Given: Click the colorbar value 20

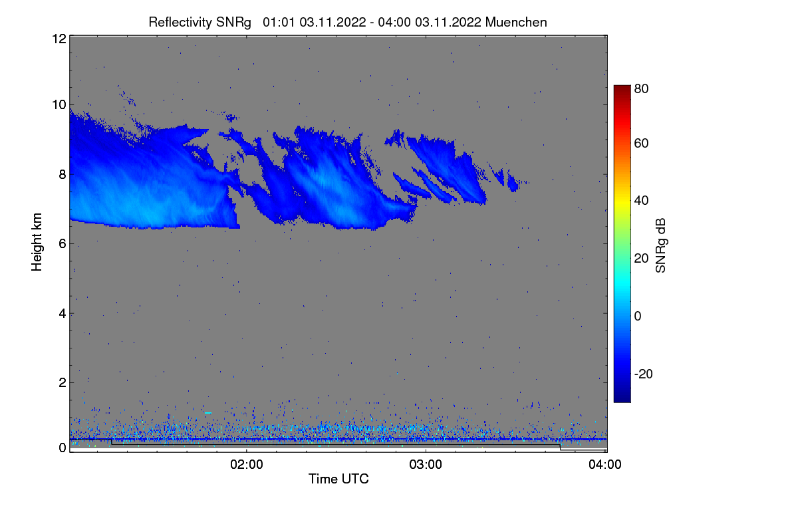Looking at the screenshot, I should pos(642,258).
